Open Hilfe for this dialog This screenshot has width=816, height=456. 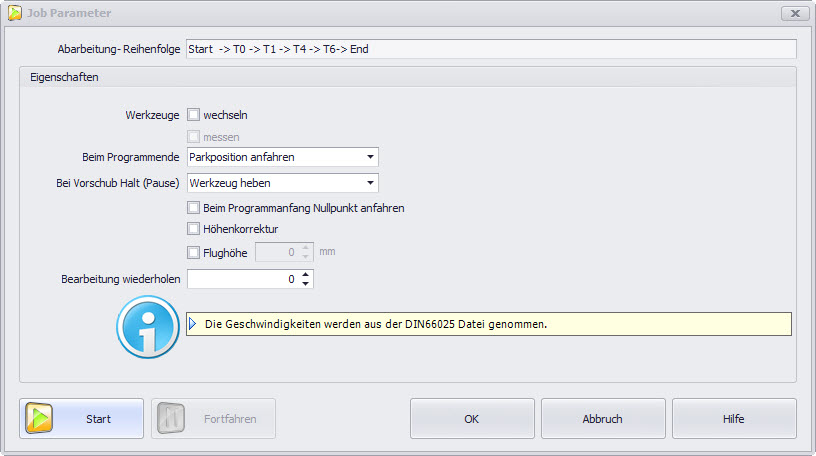pos(734,419)
